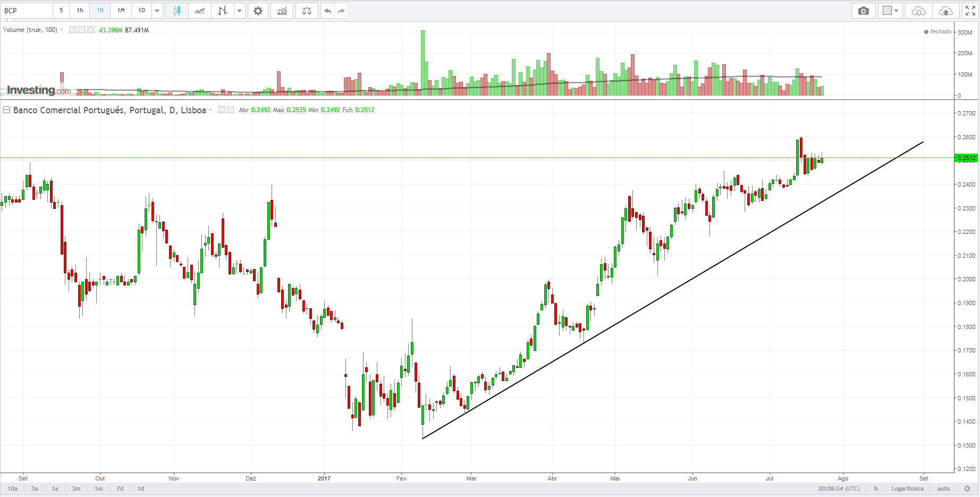Select the 5 minute interval
The width and height of the screenshot is (980, 497).
[61, 11]
